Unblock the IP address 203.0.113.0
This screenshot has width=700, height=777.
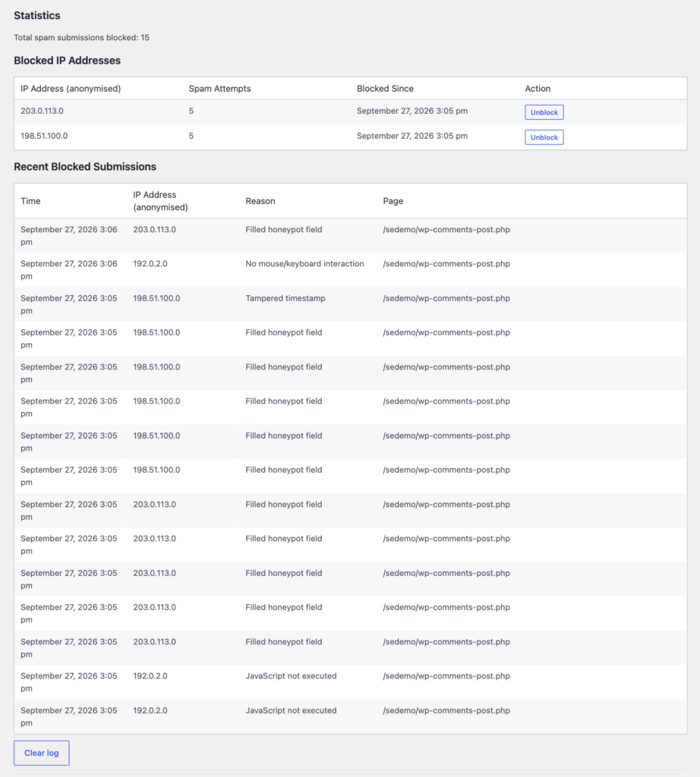point(544,112)
